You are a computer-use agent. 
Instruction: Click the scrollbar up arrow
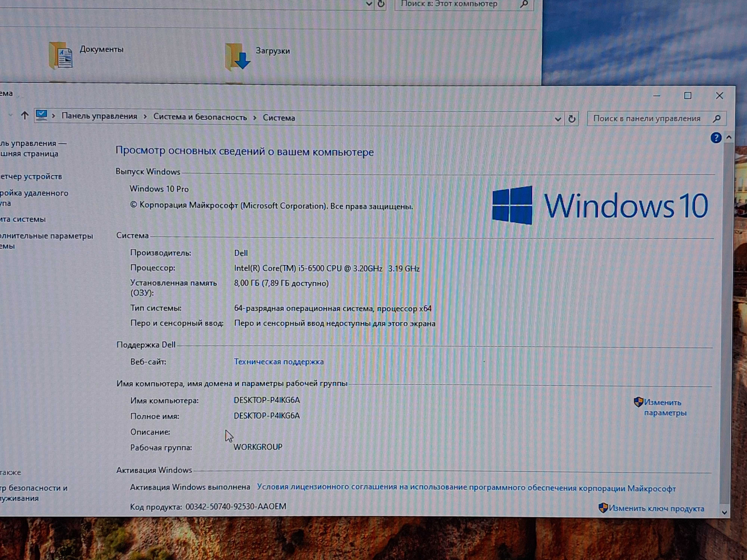click(729, 137)
